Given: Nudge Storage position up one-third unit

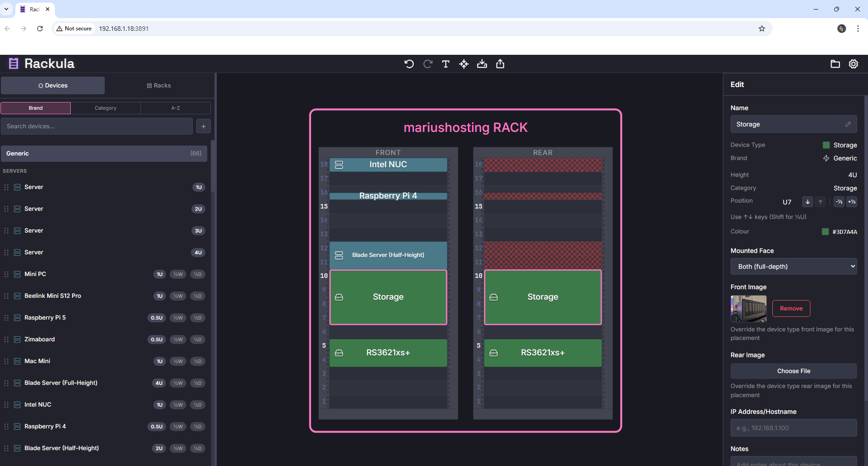Looking at the screenshot, I should pyautogui.click(x=852, y=202).
